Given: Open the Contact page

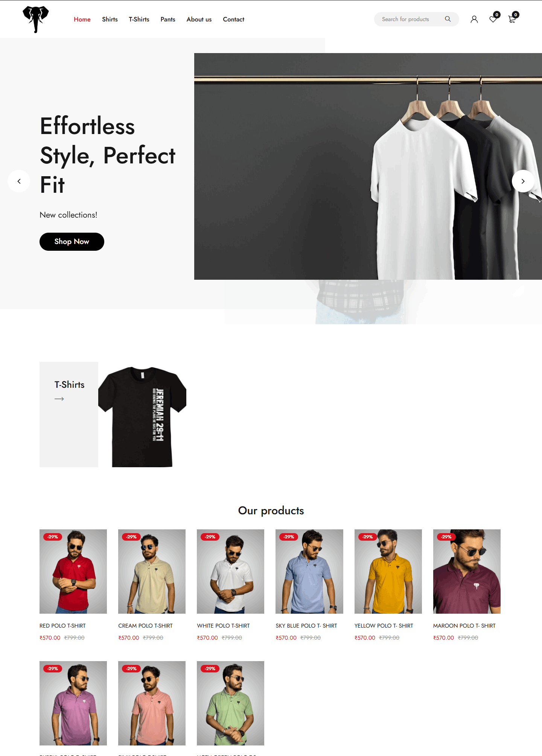Looking at the screenshot, I should tap(233, 19).
